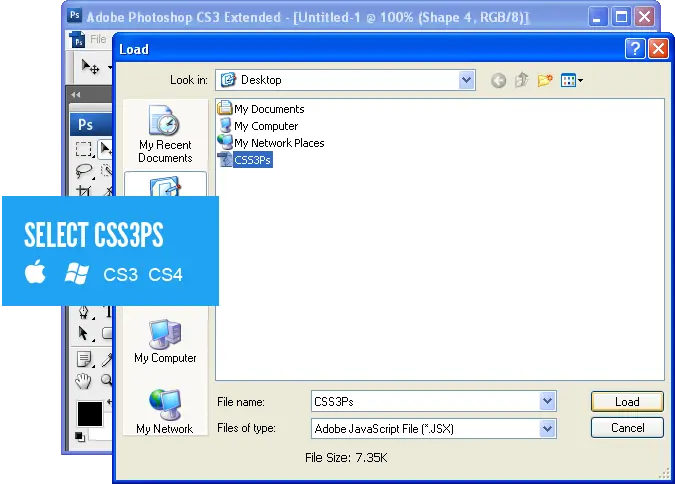Select the Crop tool in Photoshop toolbox
The height and width of the screenshot is (484, 675).
[x=84, y=191]
